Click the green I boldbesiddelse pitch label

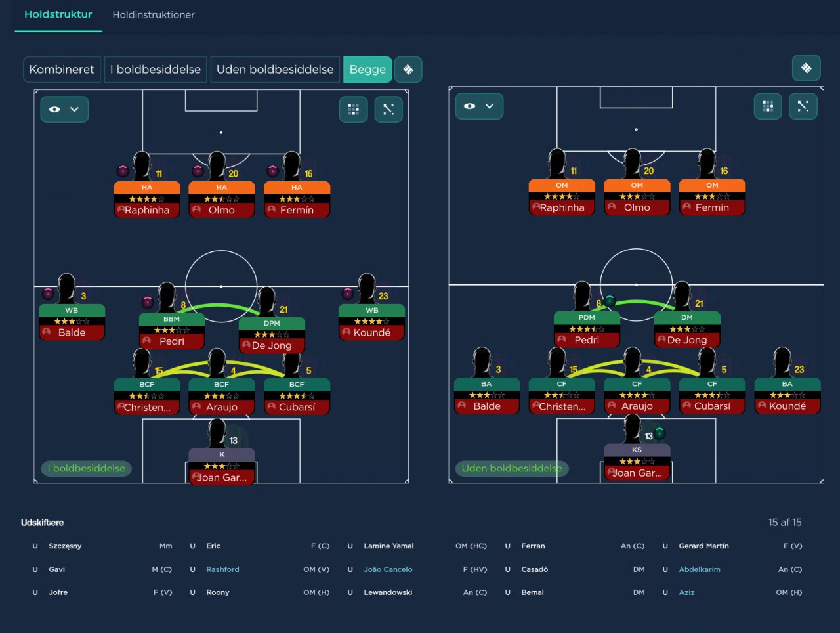click(86, 468)
